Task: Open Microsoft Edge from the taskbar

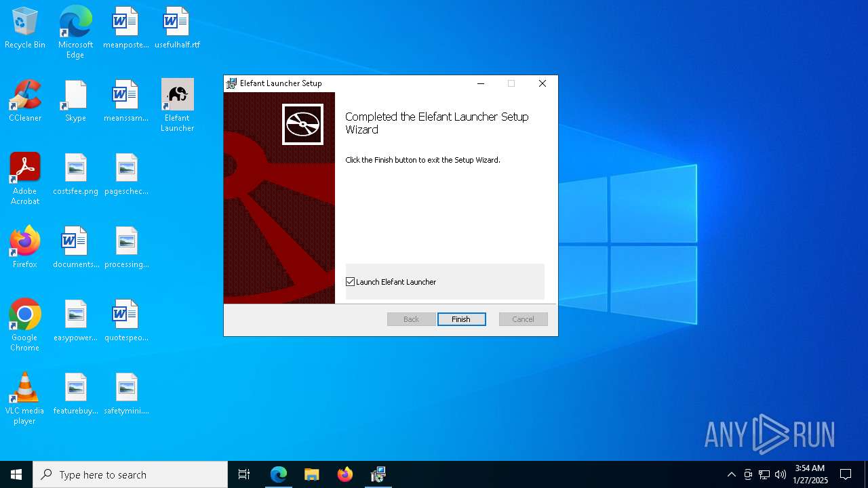Action: click(279, 474)
